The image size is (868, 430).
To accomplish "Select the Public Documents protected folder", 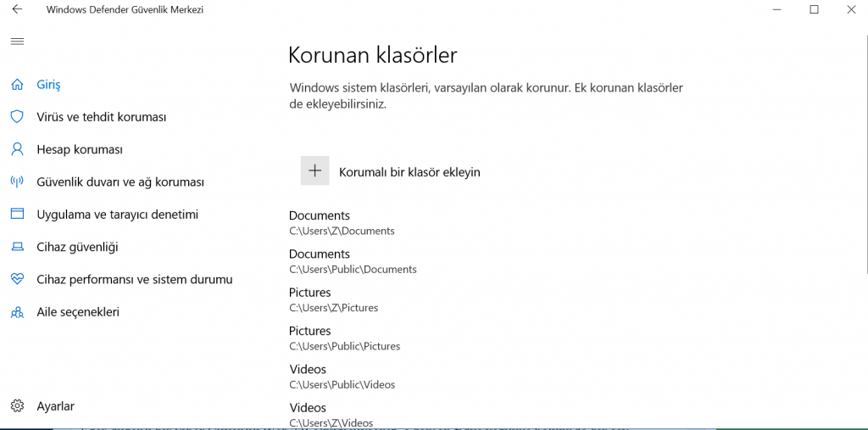I will click(x=353, y=261).
